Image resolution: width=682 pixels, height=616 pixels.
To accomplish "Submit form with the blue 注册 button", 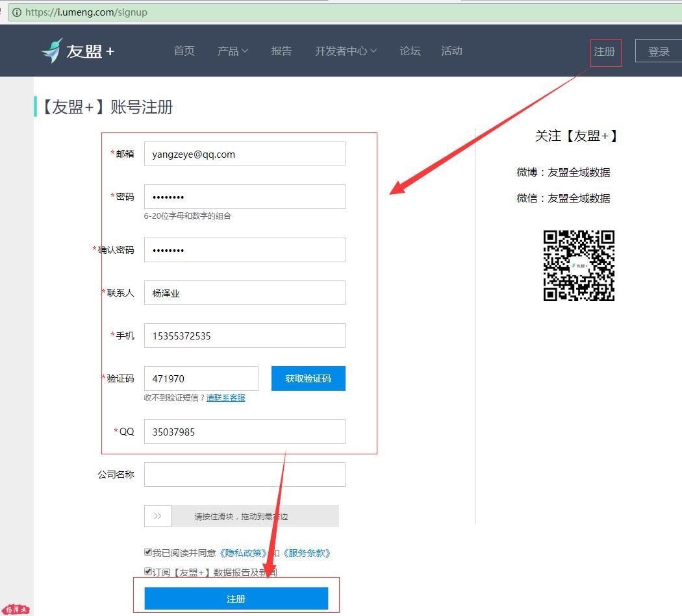I will [x=236, y=599].
